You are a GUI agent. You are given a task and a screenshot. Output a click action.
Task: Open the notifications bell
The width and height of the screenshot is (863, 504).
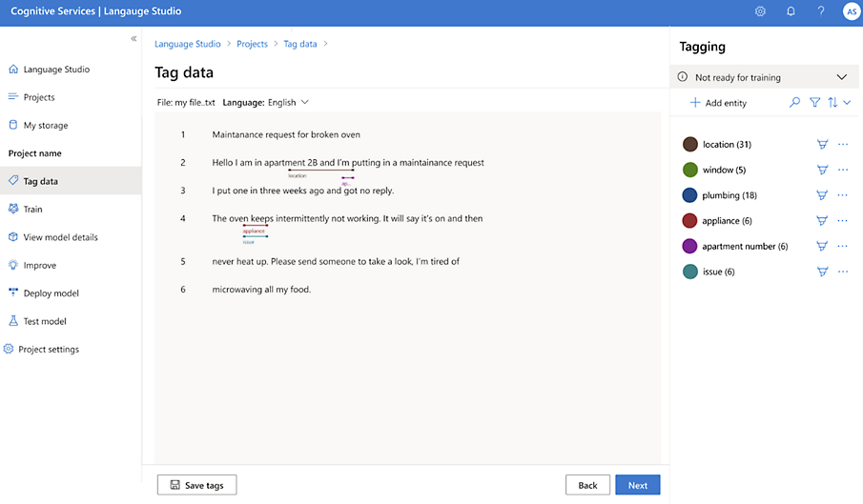click(791, 11)
